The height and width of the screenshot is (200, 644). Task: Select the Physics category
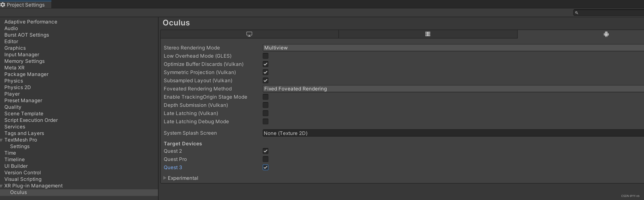click(14, 81)
